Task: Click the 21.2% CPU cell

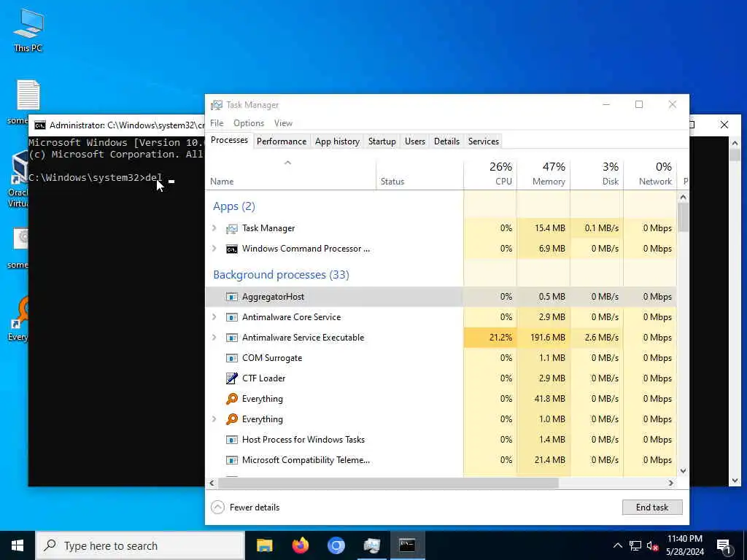Action: 490,338
